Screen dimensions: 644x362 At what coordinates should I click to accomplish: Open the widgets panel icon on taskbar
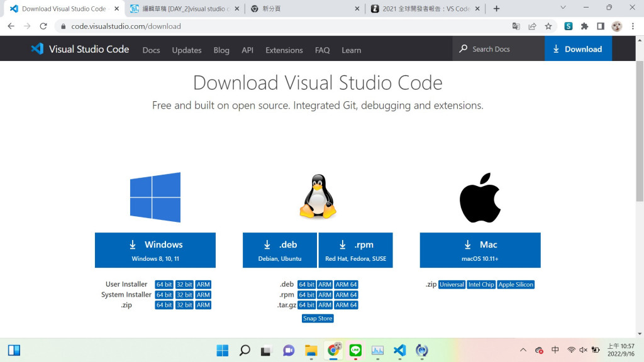pos(14,350)
